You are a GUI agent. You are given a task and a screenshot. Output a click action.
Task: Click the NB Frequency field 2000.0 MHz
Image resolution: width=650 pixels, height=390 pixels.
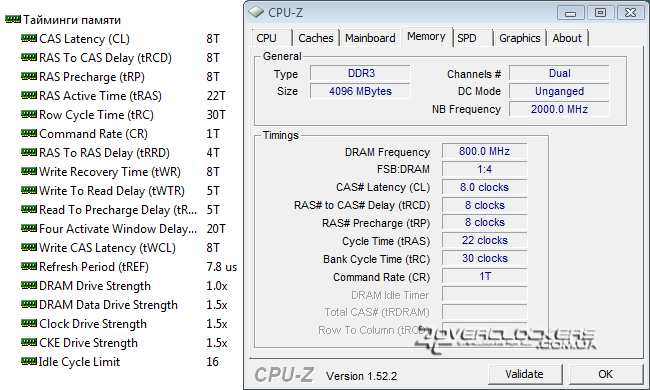pyautogui.click(x=560, y=109)
